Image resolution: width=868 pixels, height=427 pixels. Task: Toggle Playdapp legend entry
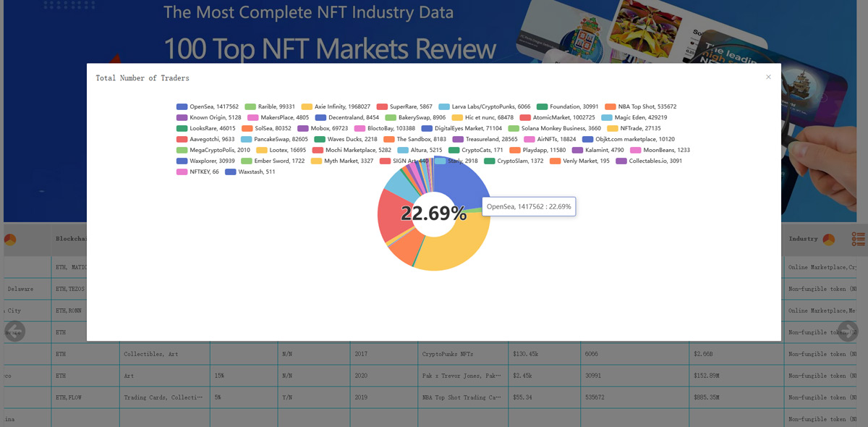point(537,150)
